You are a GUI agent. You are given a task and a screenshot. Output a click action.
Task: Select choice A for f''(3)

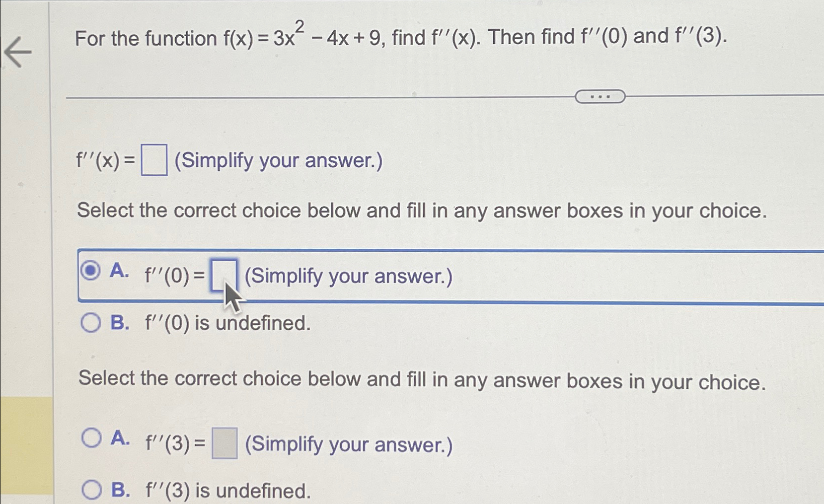tap(92, 438)
